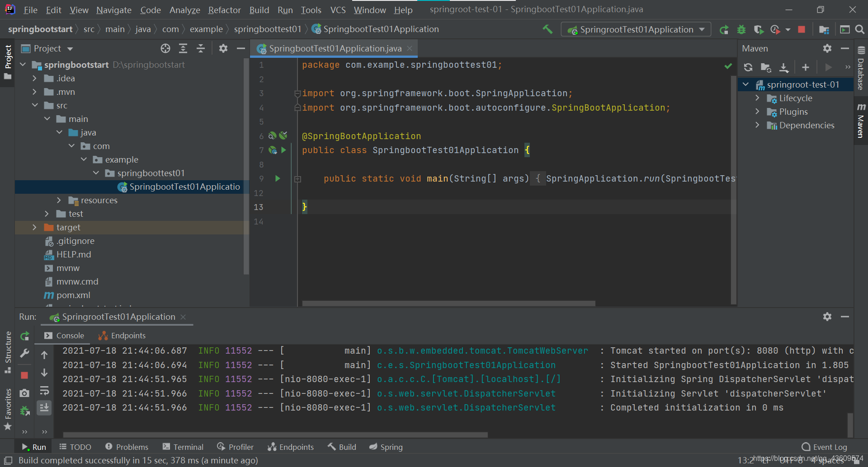Open the Event Log
Screen dimensions: 868x467
tap(824, 447)
